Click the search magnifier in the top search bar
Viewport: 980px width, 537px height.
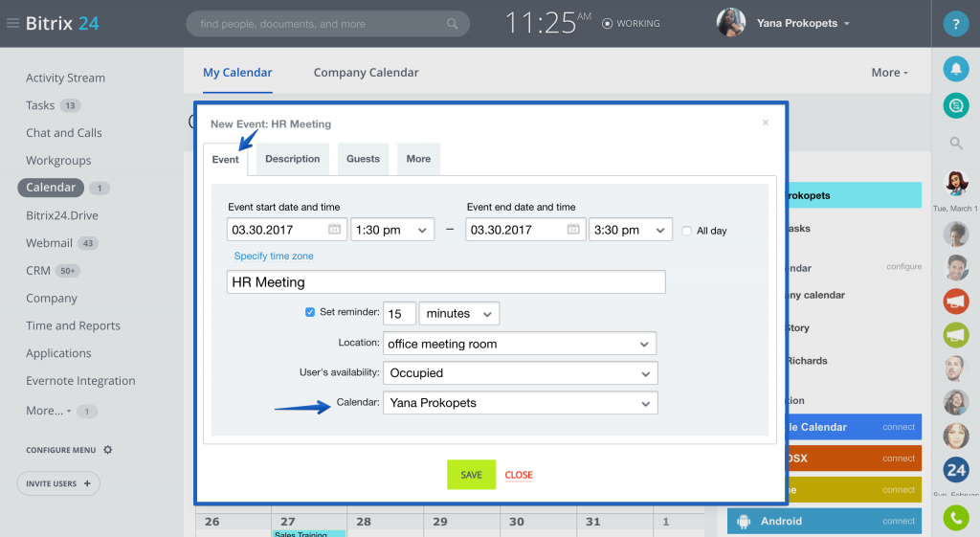click(x=452, y=24)
